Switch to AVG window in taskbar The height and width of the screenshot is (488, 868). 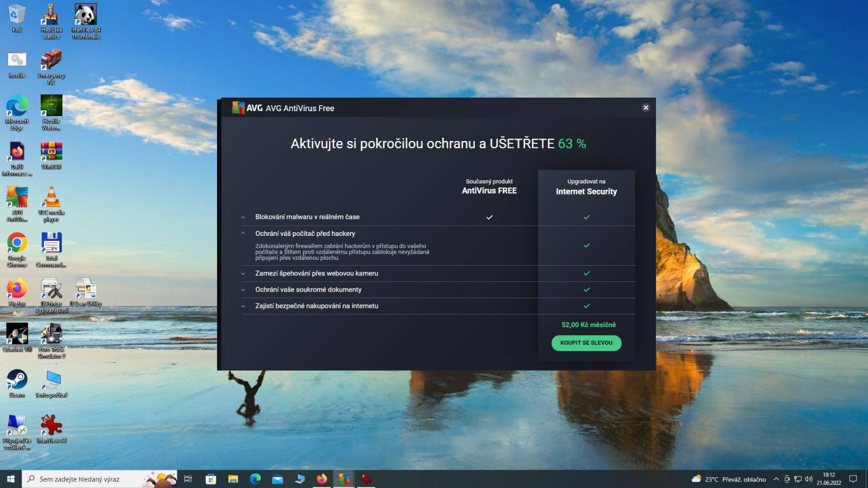tap(344, 479)
